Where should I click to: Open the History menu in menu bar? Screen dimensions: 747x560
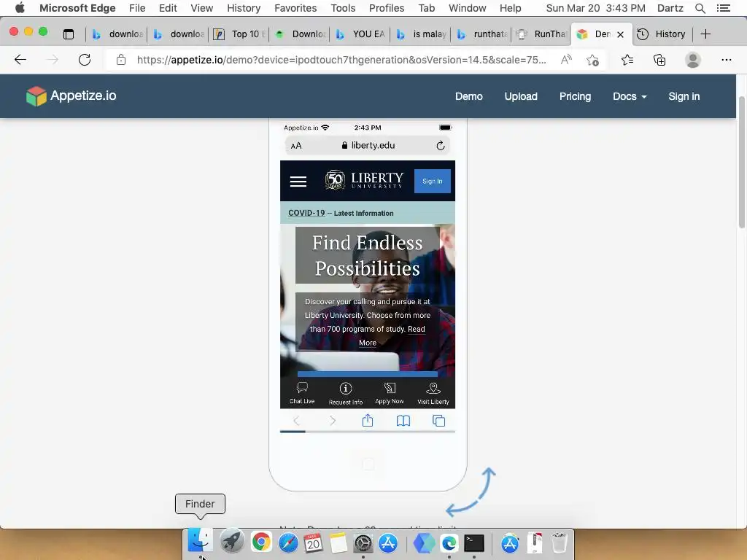click(x=244, y=8)
